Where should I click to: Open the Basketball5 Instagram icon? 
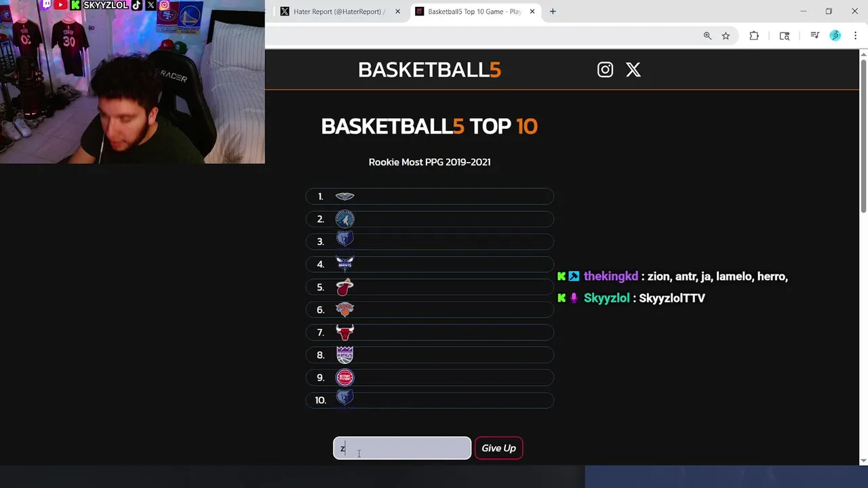(x=605, y=70)
